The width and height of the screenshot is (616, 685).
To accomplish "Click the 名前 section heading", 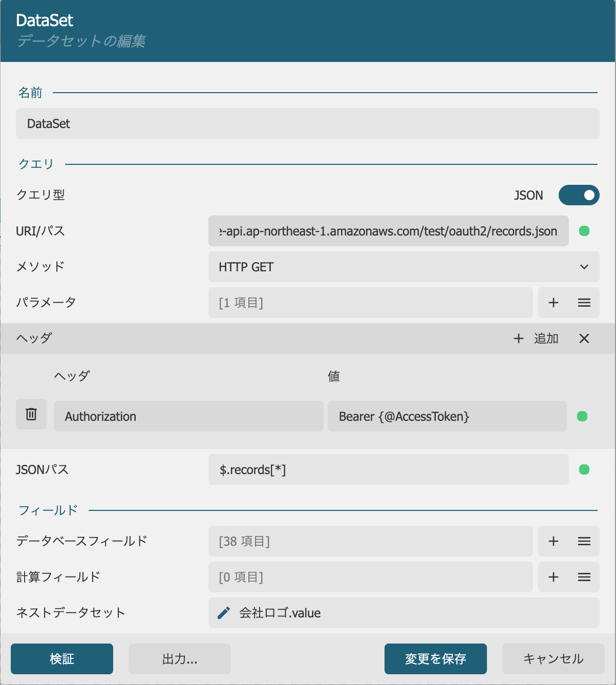I will [30, 93].
